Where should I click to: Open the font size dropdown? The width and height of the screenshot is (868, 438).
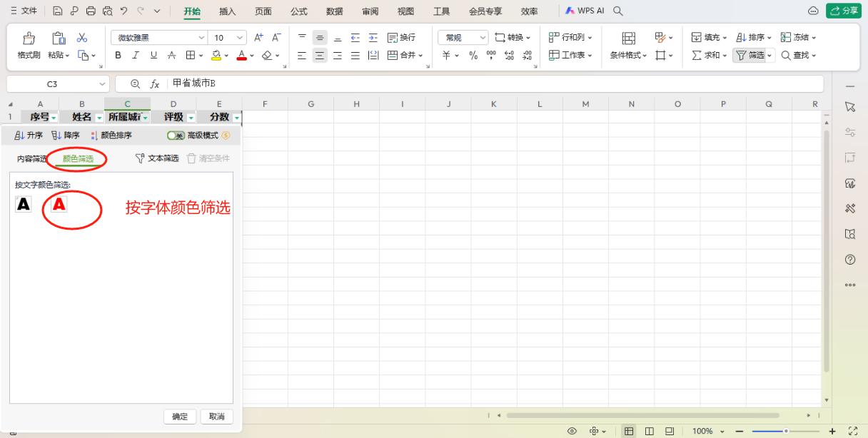click(x=241, y=37)
